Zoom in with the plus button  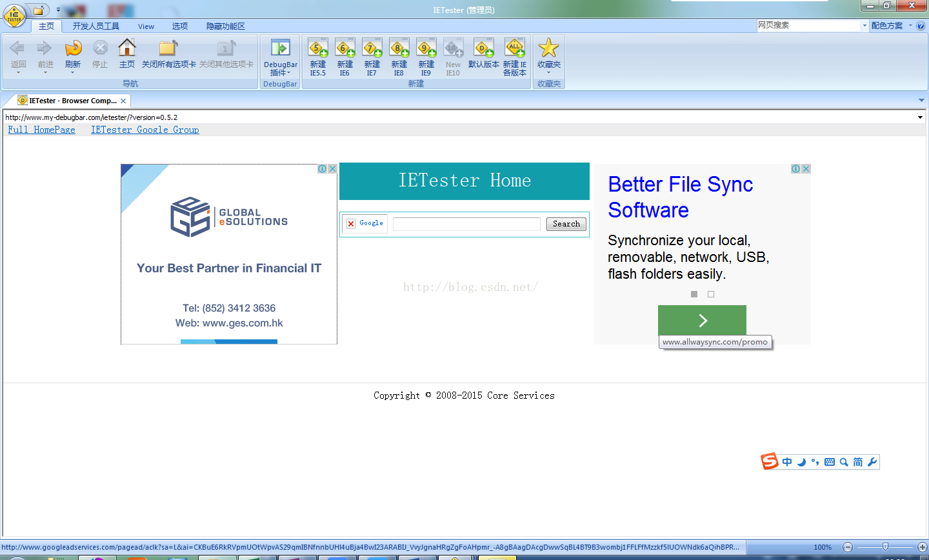(922, 547)
